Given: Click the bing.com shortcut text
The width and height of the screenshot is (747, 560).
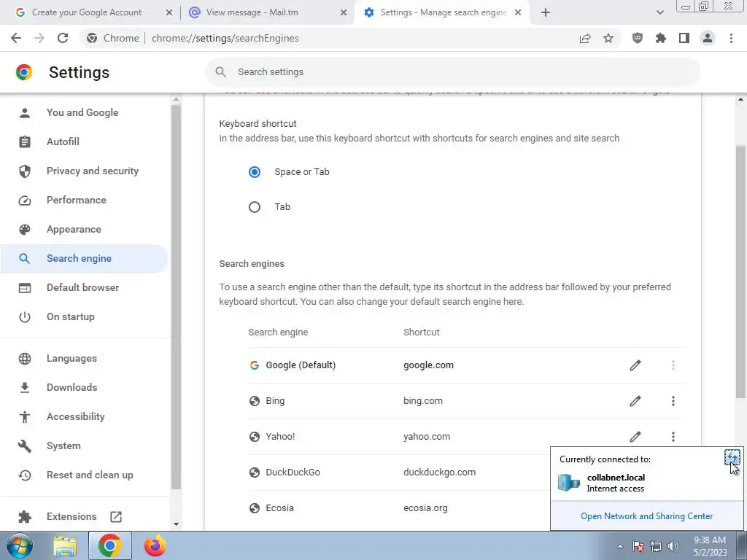Looking at the screenshot, I should [x=422, y=401].
